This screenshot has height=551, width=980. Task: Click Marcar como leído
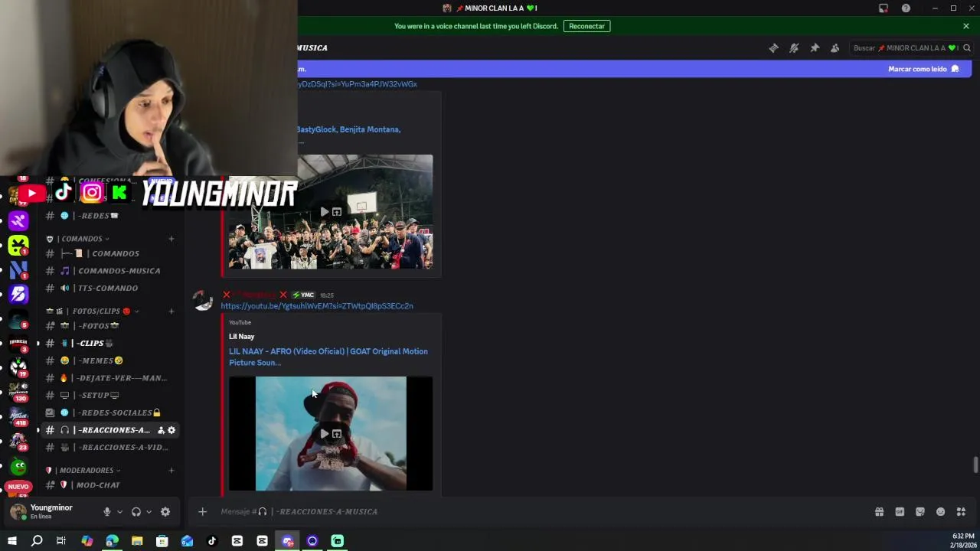(923, 69)
